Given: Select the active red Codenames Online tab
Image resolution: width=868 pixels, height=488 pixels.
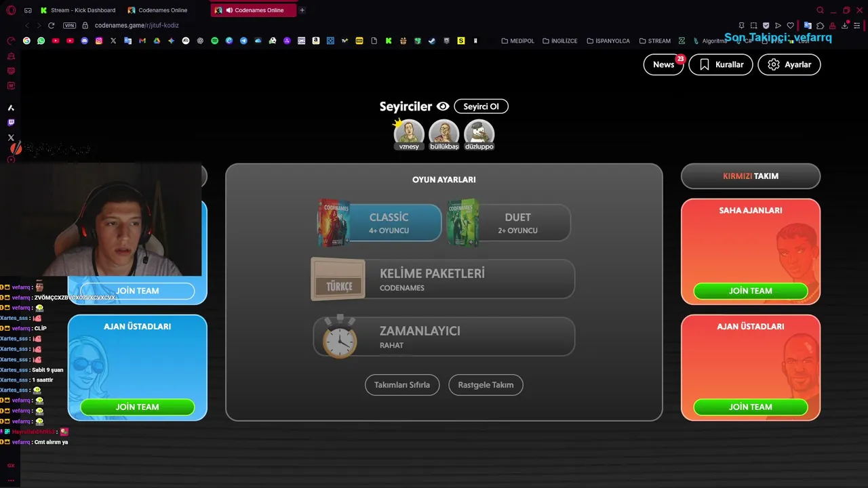Looking at the screenshot, I should [254, 10].
